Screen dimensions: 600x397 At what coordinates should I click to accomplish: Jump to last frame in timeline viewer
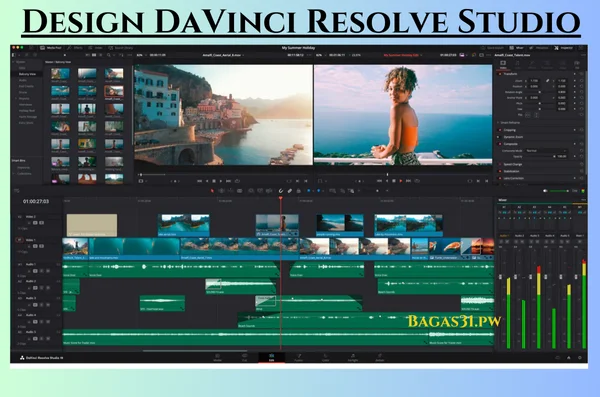pyautogui.click(x=408, y=181)
